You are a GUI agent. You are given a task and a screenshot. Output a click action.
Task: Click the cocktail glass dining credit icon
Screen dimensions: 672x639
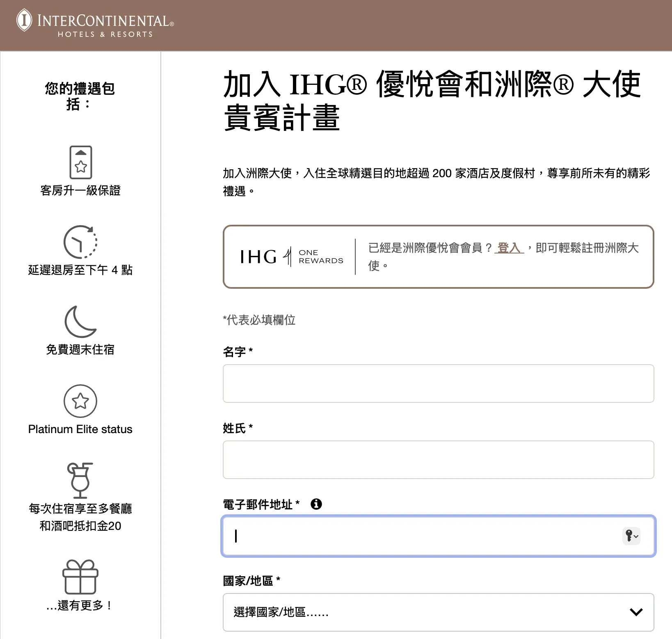coord(80,480)
